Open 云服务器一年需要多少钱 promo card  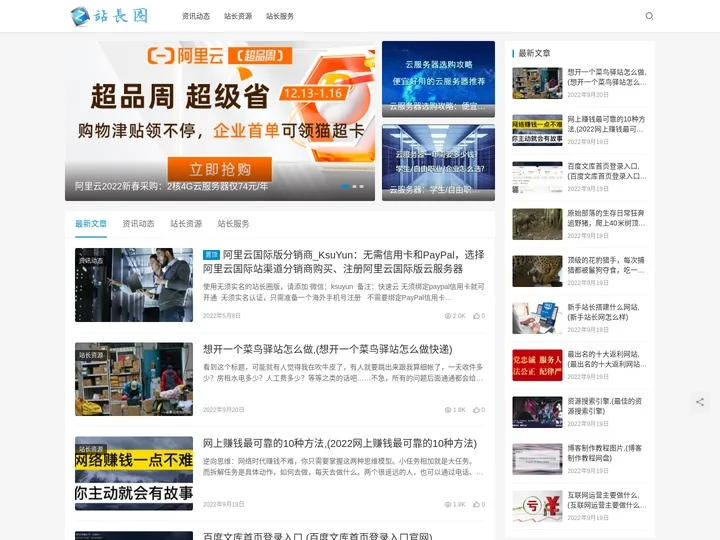tap(439, 163)
